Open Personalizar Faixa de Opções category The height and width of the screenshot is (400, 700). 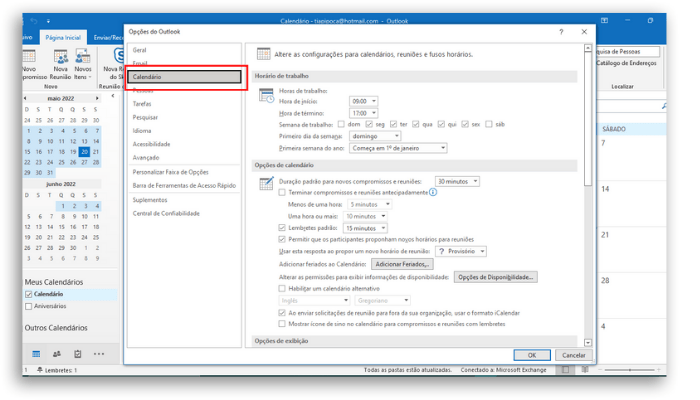coord(171,172)
